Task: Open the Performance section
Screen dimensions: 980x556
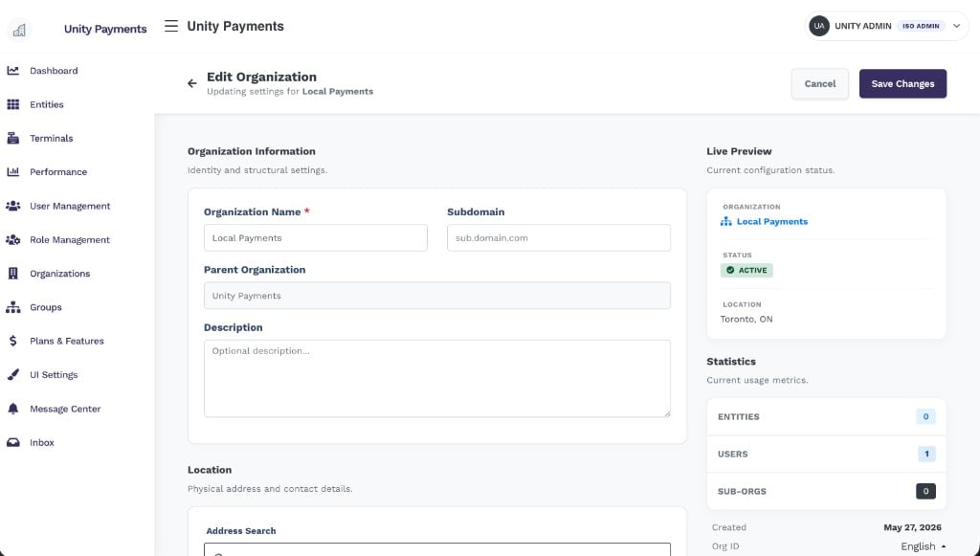Action: point(58,172)
